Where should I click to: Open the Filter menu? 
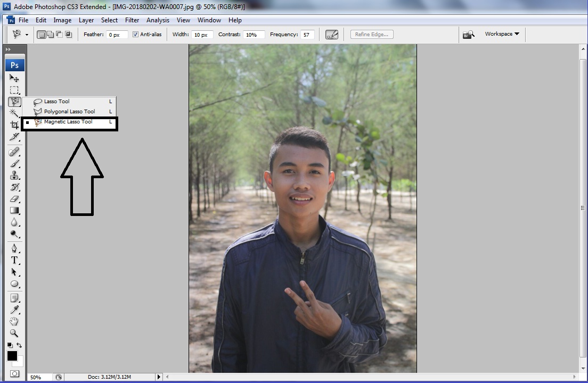click(132, 20)
